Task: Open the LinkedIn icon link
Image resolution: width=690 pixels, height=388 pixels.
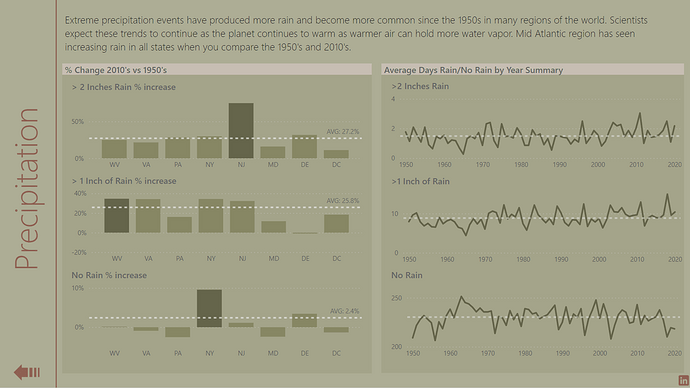Action: coord(683,381)
